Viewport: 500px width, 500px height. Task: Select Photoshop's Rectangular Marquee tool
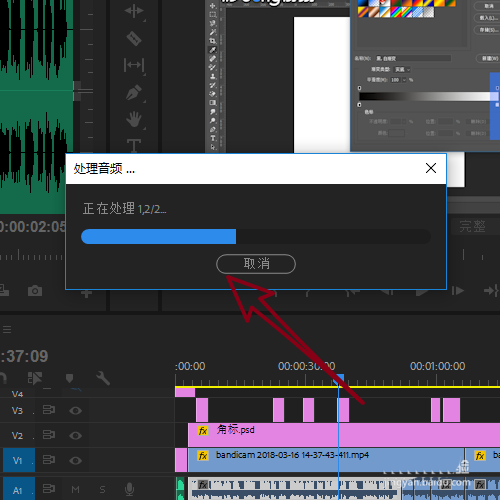[213, 15]
